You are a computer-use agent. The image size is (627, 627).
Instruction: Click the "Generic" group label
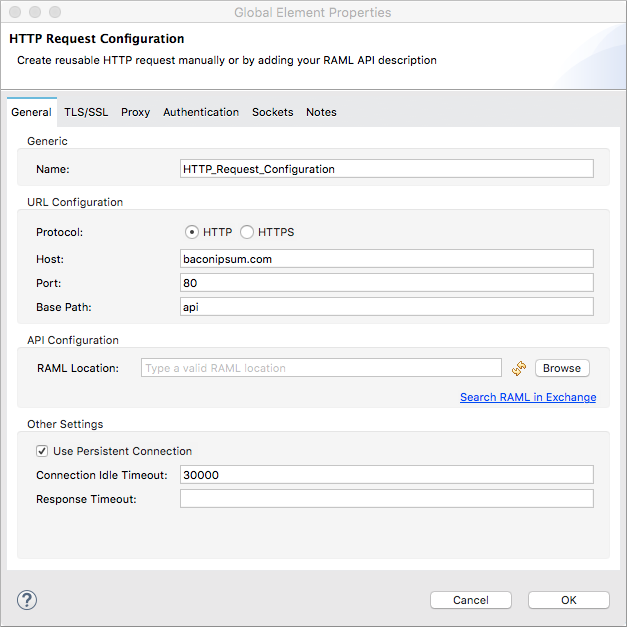(x=47, y=141)
